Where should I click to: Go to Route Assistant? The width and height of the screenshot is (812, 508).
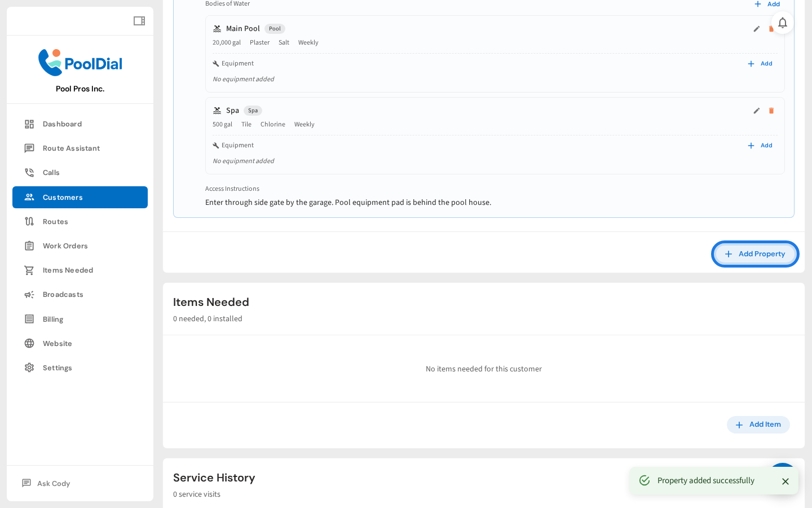(71, 148)
